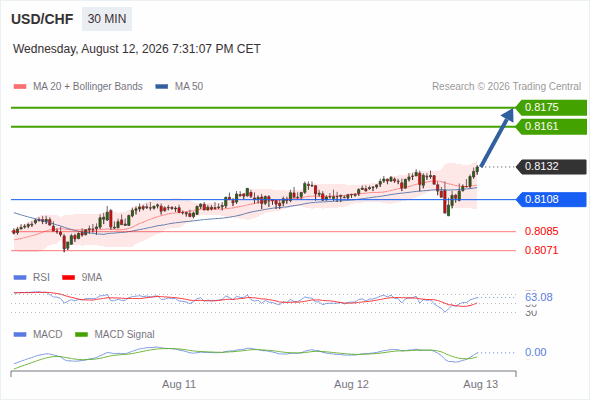
Task: Select the Aug 13 date axis label
Action: click(481, 385)
